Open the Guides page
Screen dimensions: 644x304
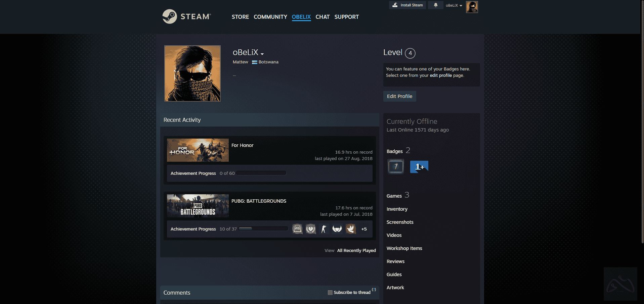[x=394, y=274]
